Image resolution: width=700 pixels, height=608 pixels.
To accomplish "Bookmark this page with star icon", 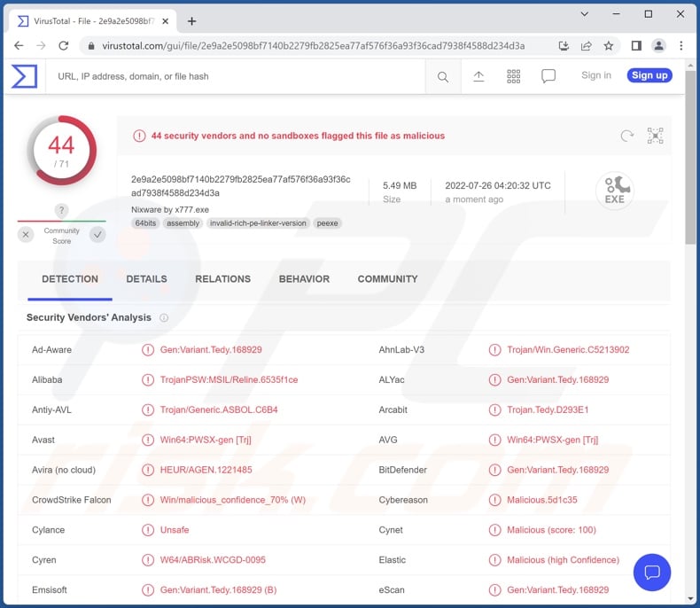I will [609, 45].
